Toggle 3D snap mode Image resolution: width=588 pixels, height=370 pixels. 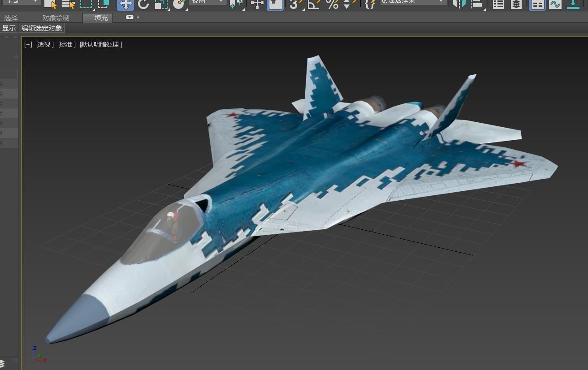[293, 5]
